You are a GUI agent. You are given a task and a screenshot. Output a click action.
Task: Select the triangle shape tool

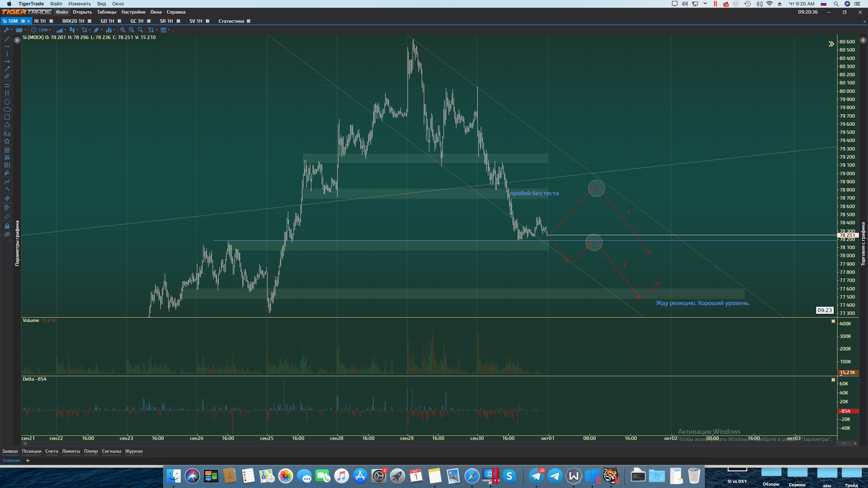(7, 125)
